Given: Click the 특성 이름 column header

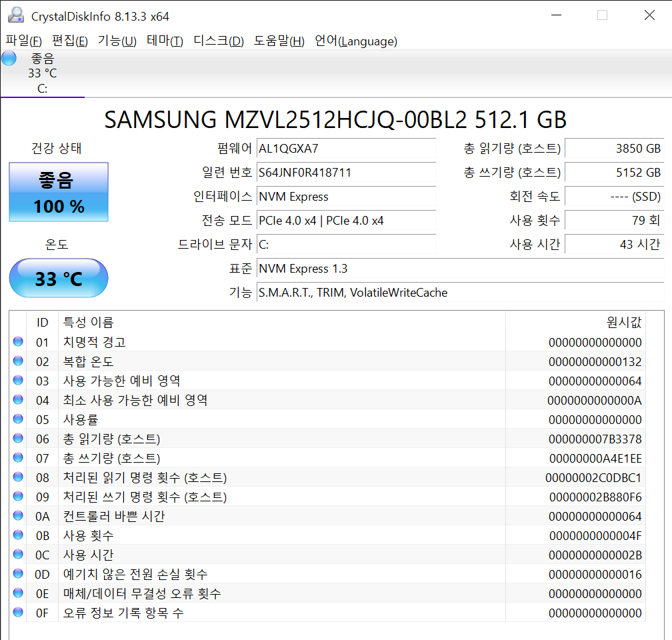Looking at the screenshot, I should pos(282,323).
